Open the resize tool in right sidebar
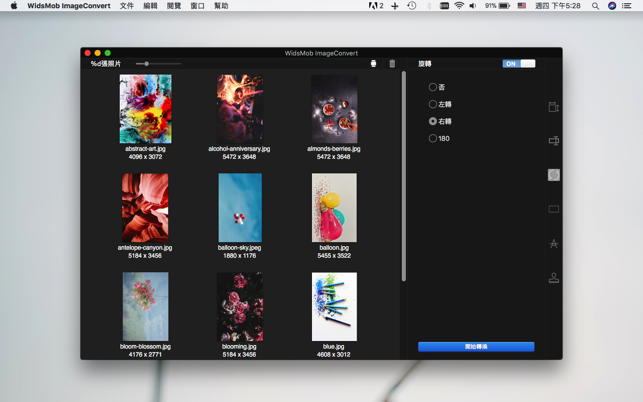Viewport: 643px width, 402px height. tap(554, 107)
